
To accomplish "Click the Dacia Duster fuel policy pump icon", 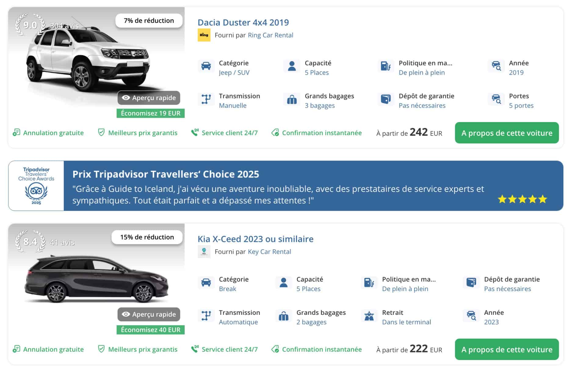I will tap(385, 66).
